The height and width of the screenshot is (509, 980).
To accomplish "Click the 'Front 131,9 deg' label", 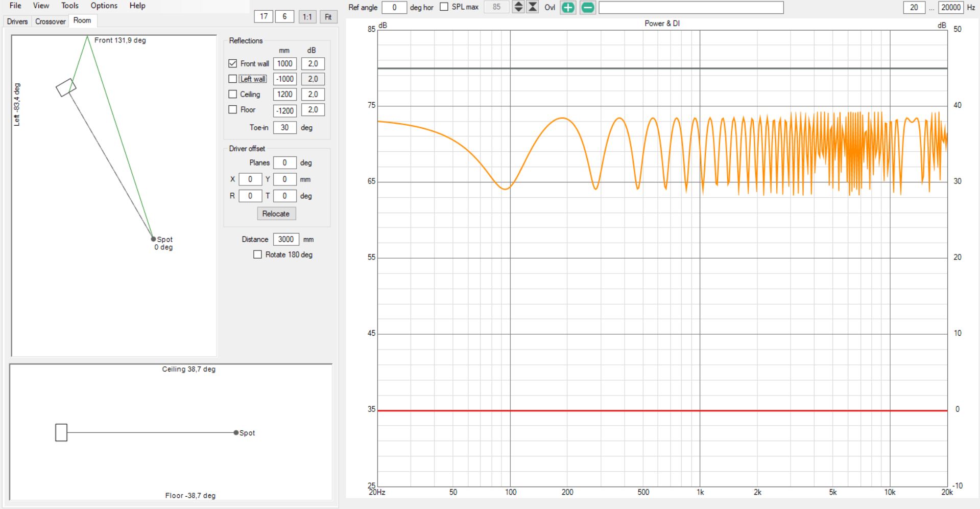I will [120, 40].
